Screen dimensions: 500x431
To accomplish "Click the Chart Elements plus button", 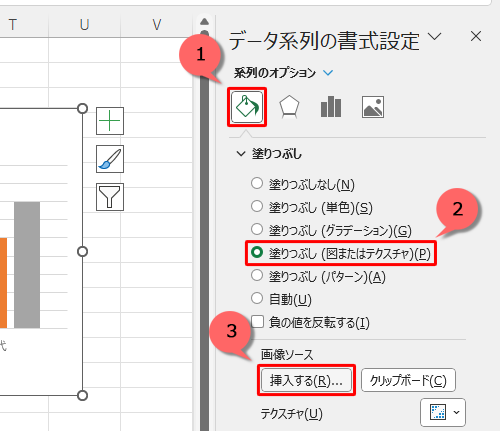I will 110,121.
